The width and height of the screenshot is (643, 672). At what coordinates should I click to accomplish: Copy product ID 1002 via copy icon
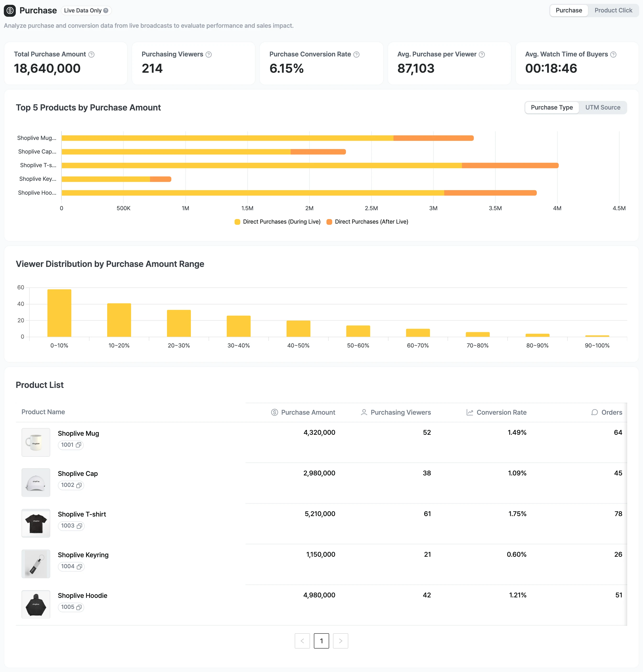tap(79, 485)
